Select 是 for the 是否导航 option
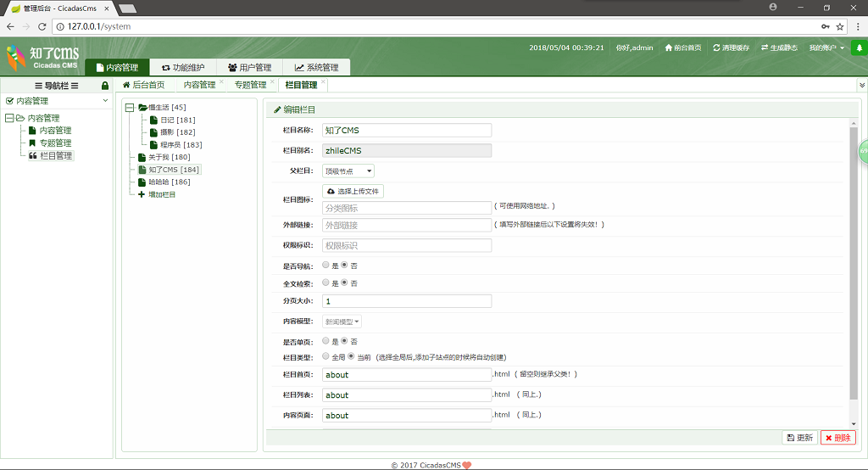This screenshot has width=868, height=470. point(326,266)
